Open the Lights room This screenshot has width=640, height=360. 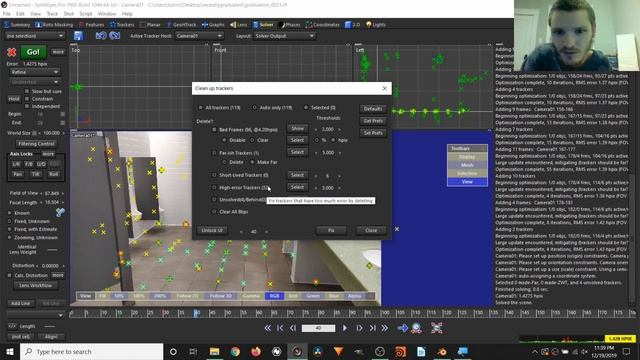tap(376, 24)
